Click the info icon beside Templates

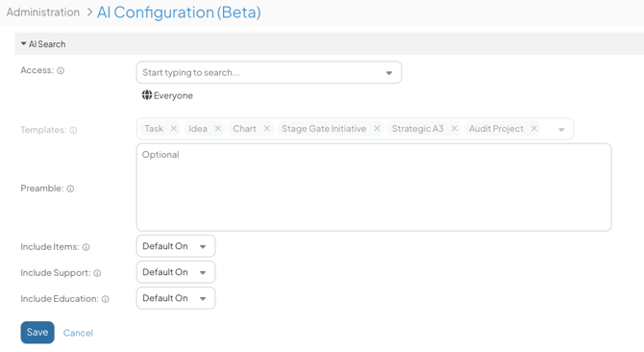click(73, 130)
